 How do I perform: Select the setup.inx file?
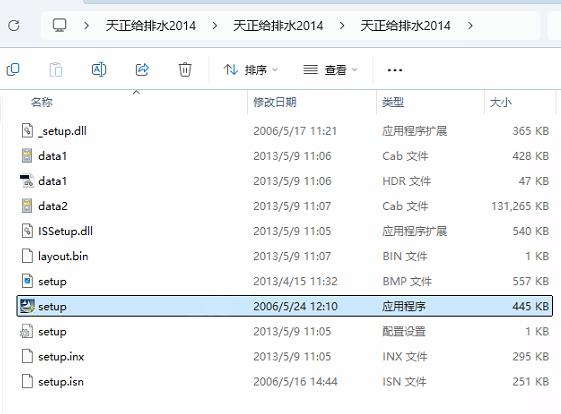point(61,357)
